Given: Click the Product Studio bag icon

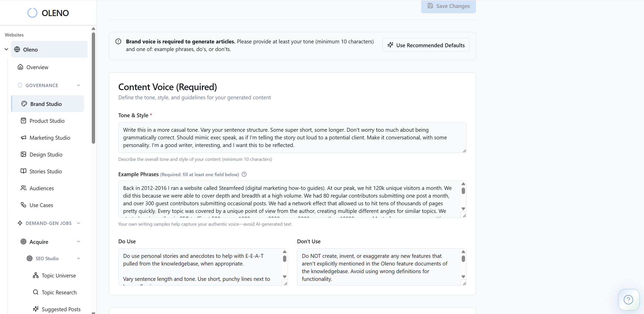Looking at the screenshot, I should (x=23, y=121).
